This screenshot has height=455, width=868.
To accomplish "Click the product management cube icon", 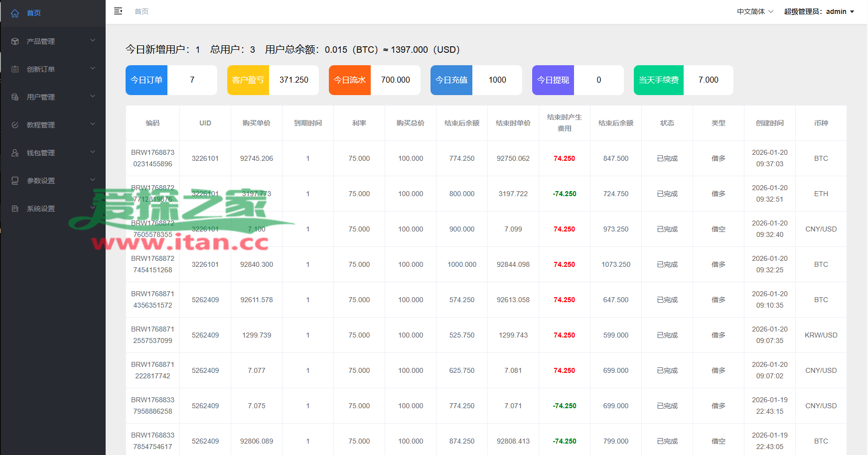I will pyautogui.click(x=15, y=41).
